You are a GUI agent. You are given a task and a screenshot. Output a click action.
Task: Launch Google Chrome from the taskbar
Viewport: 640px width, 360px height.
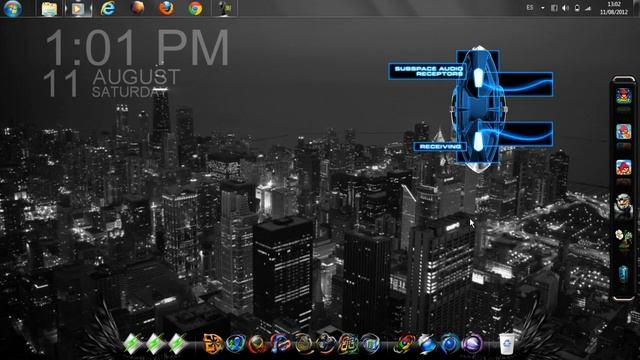point(196,9)
